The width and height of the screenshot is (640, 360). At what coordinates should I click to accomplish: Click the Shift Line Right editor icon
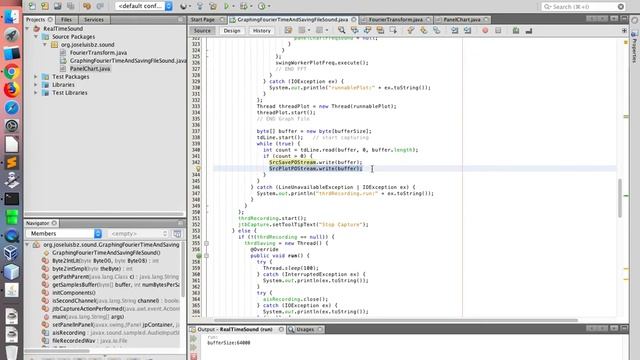pyautogui.click(x=467, y=31)
